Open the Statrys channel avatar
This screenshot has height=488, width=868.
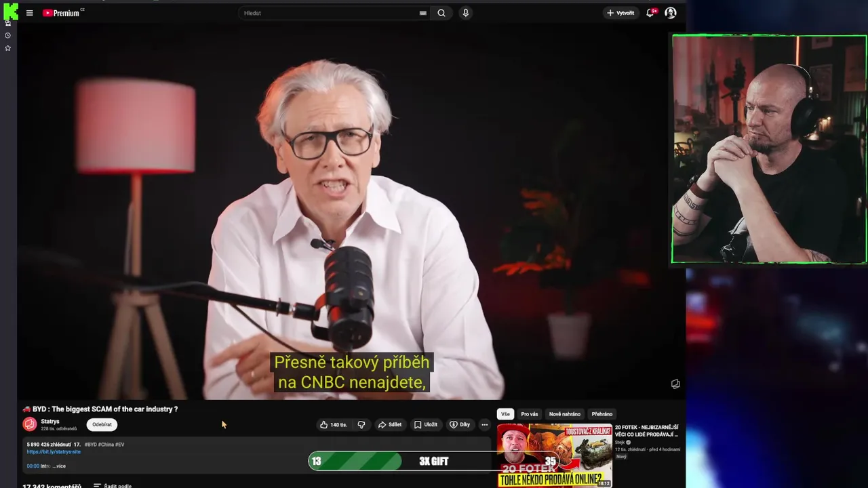point(30,424)
